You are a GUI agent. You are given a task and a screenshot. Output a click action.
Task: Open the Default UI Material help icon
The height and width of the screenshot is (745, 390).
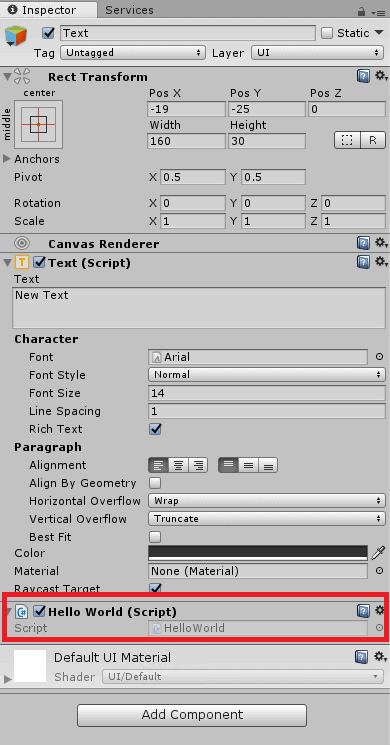click(361, 657)
